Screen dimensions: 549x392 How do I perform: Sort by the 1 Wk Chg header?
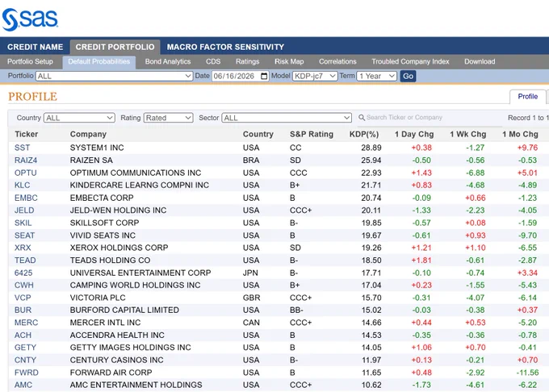(x=468, y=134)
